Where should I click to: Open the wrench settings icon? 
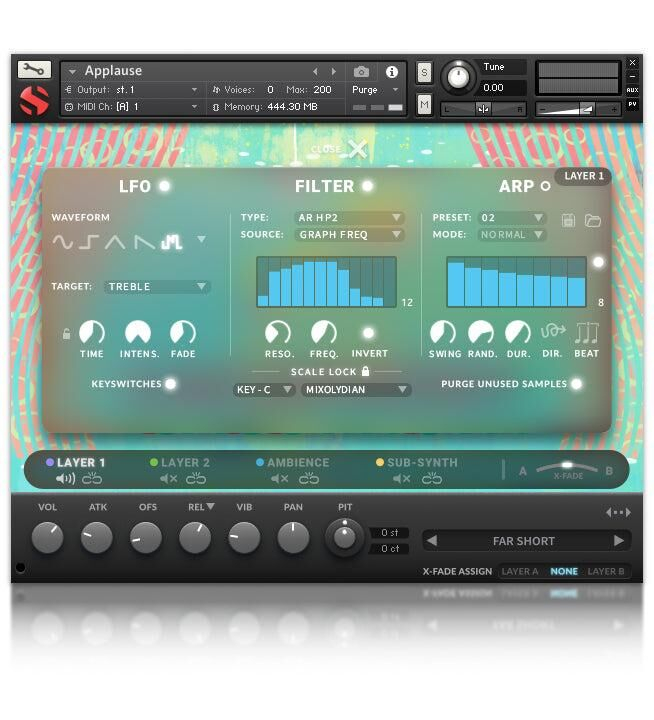34,69
